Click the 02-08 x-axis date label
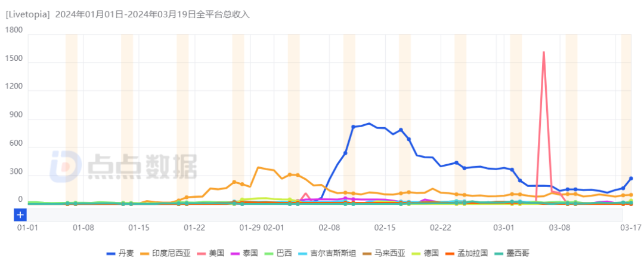 329,228
